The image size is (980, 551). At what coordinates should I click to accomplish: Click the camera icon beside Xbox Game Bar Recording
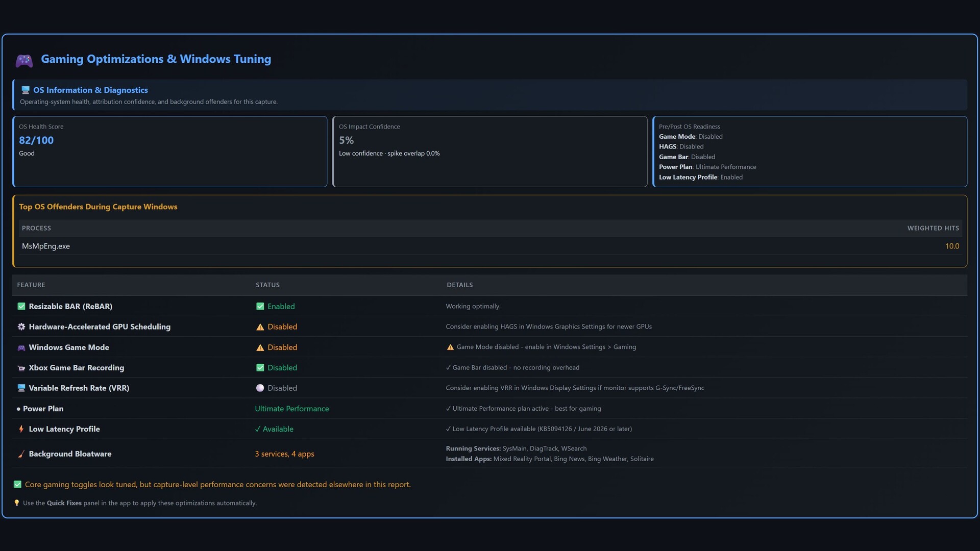click(x=21, y=368)
